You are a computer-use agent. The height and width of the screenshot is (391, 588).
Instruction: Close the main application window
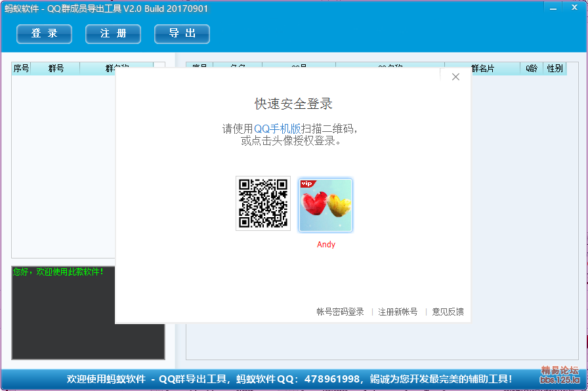pos(574,7)
